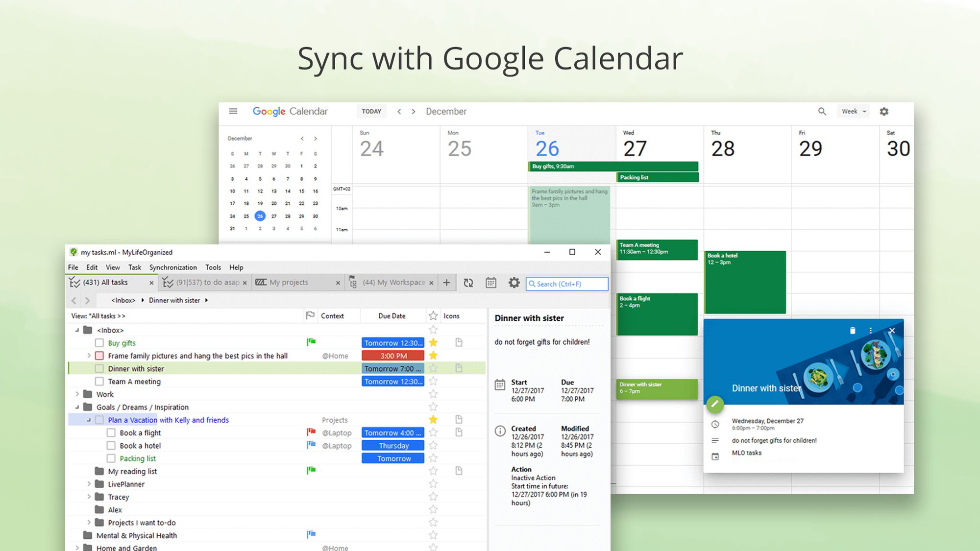The width and height of the screenshot is (980, 551).
Task: Click the settings gear icon in MLO toolbar
Action: pos(514,283)
